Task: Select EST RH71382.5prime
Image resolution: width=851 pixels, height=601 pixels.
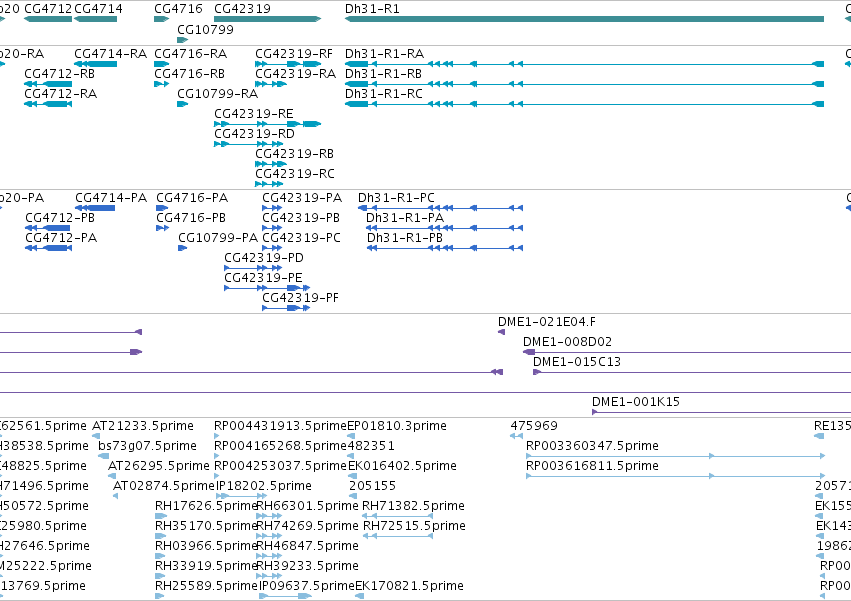Action: [397, 516]
